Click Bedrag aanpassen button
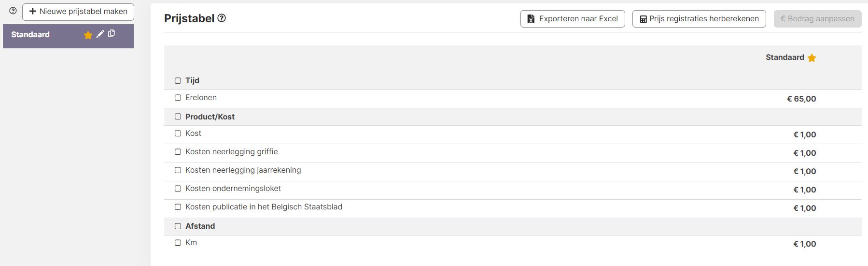The image size is (868, 266). 817,19
